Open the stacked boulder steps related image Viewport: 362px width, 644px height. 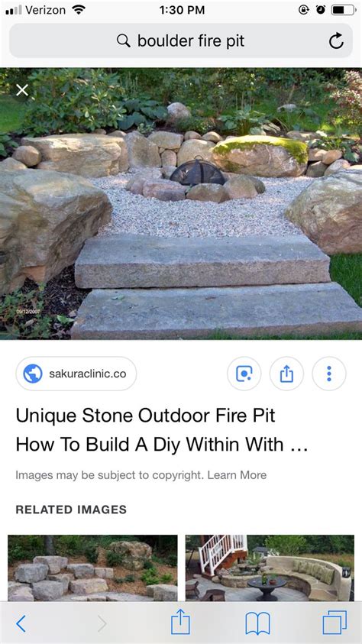(x=92, y=568)
